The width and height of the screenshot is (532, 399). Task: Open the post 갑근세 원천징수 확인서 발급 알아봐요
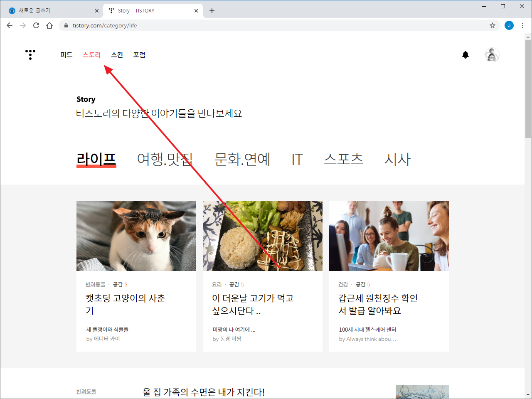(x=378, y=304)
